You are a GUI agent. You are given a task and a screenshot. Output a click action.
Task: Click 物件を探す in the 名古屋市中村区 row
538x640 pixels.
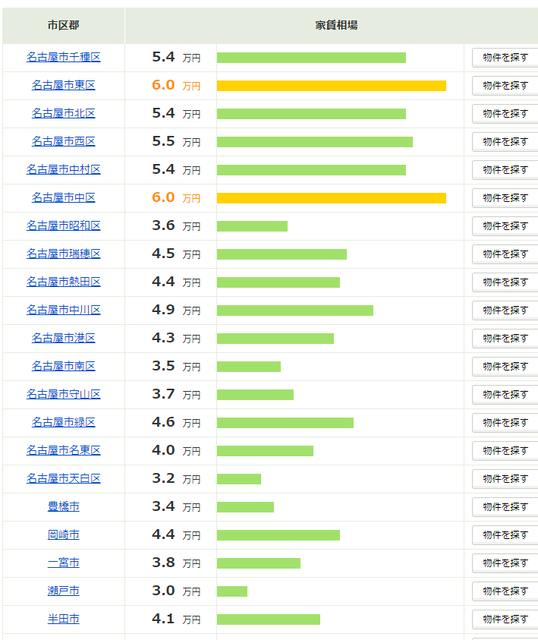coord(505,170)
